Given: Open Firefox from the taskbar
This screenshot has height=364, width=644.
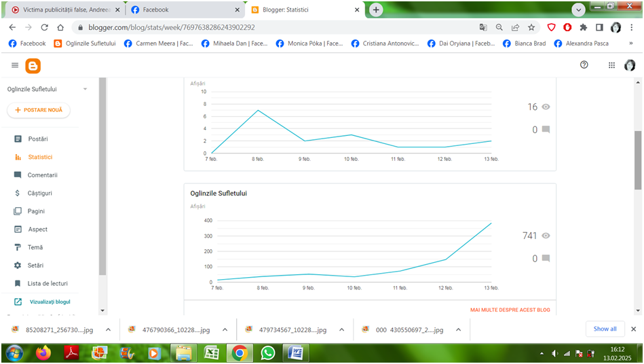Looking at the screenshot, I should 43,353.
